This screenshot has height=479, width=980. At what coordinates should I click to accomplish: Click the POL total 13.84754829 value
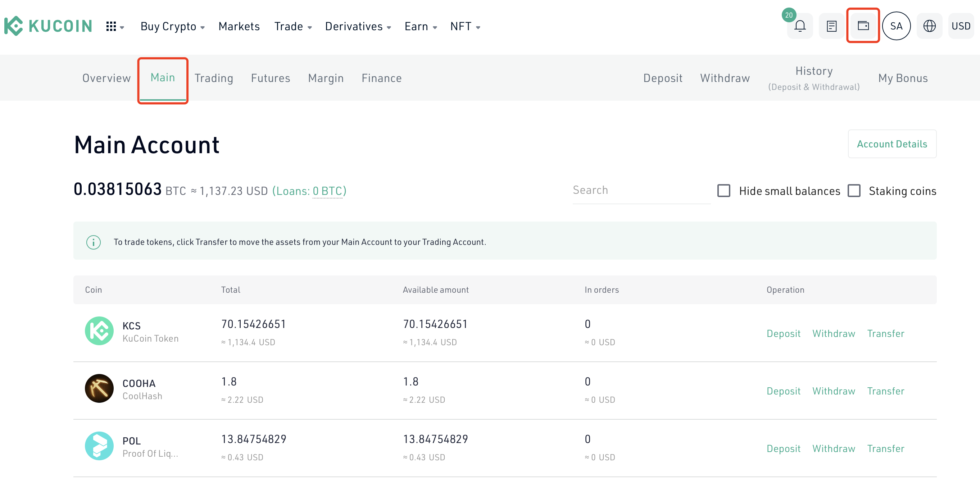point(254,439)
